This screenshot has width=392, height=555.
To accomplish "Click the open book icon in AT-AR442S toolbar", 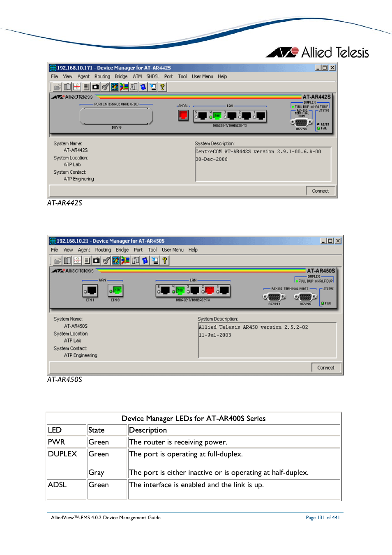I will pyautogui.click(x=67, y=87).
